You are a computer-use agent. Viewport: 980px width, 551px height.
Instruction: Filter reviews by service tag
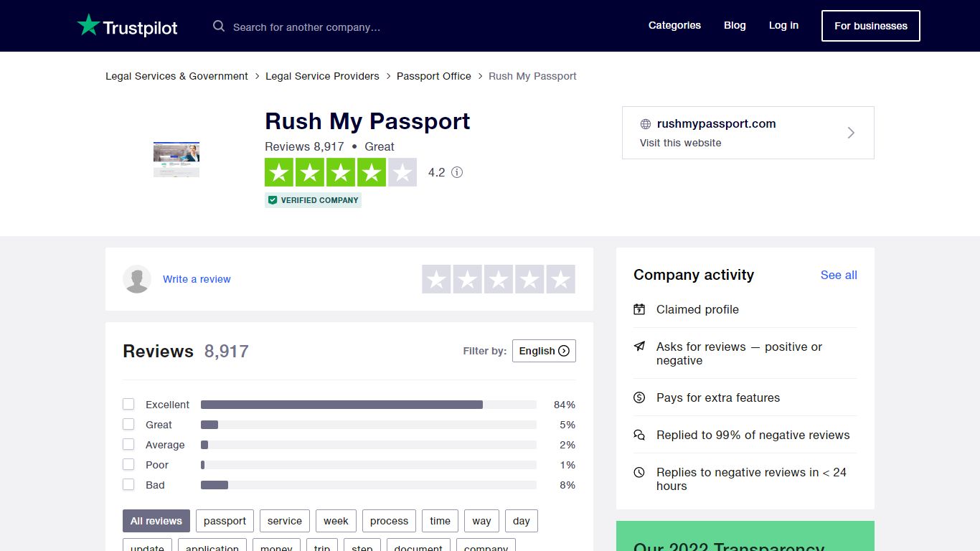click(x=285, y=521)
